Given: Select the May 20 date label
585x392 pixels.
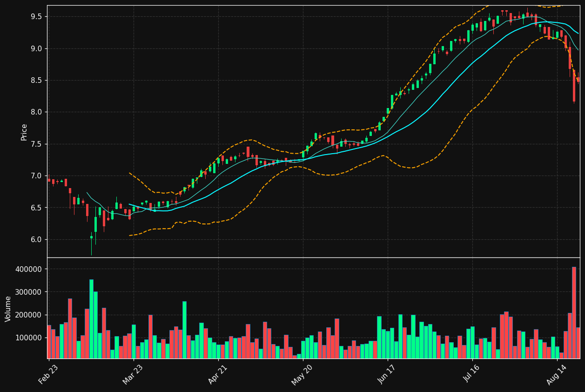Looking at the screenshot, I should (x=303, y=374).
